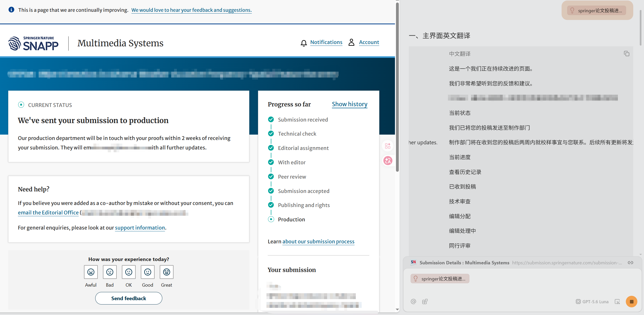Click the info icon in feedback banner

click(x=11, y=10)
